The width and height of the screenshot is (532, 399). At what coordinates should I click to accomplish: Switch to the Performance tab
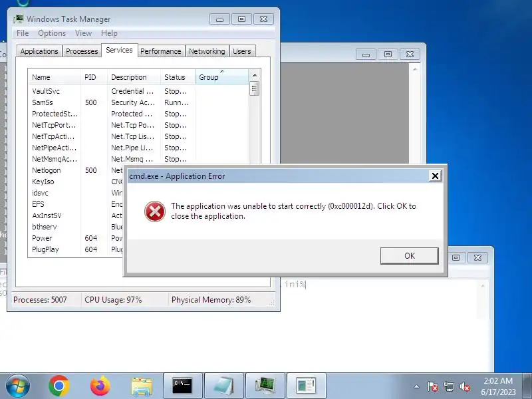(161, 51)
